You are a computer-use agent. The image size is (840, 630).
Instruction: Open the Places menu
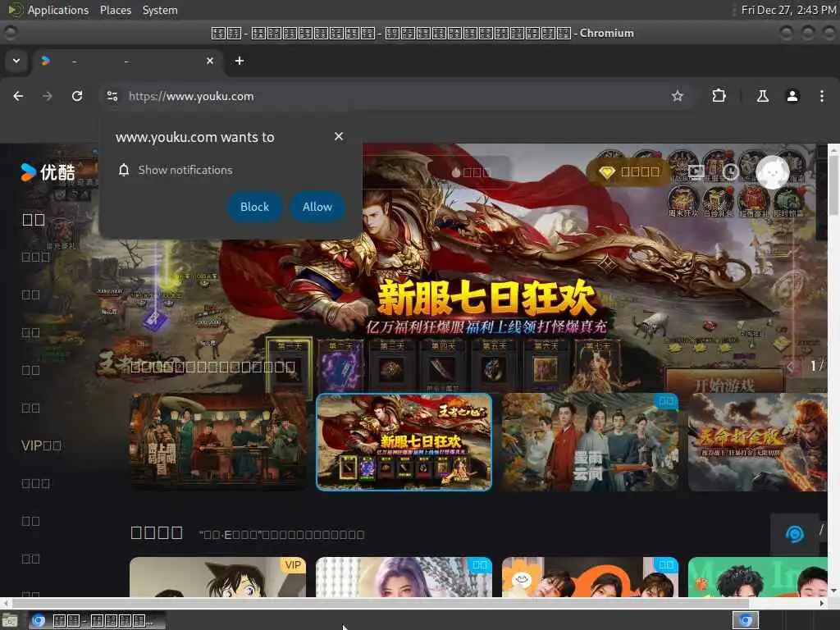click(115, 10)
